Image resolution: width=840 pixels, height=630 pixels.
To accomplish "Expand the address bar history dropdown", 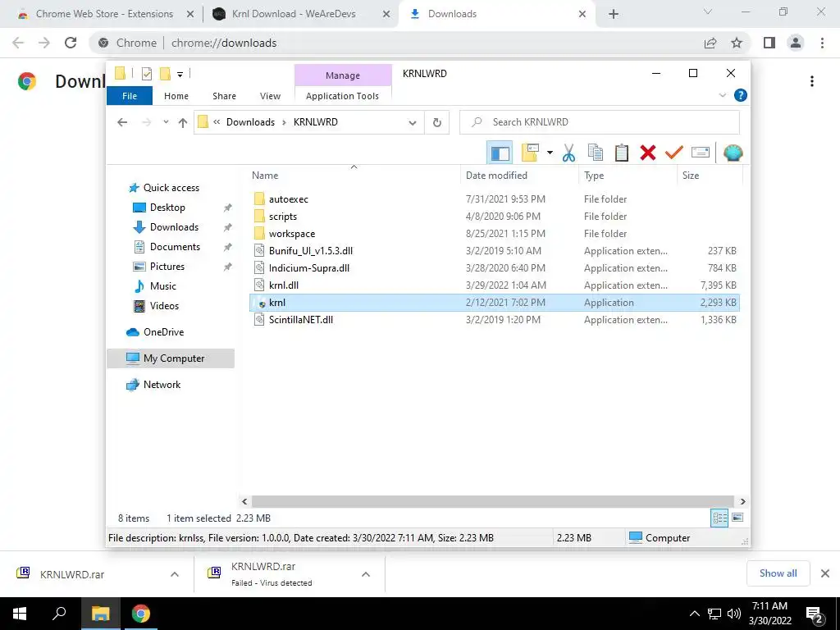I will click(x=413, y=122).
